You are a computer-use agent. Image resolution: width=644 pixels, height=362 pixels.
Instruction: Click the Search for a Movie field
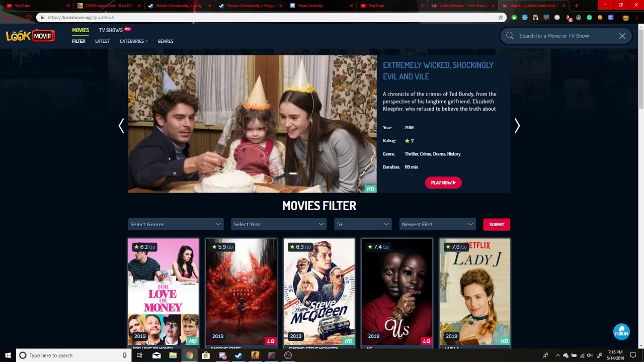click(566, 36)
